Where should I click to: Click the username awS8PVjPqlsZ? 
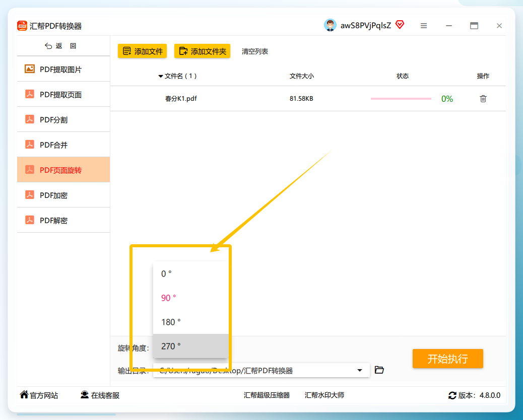tap(366, 26)
